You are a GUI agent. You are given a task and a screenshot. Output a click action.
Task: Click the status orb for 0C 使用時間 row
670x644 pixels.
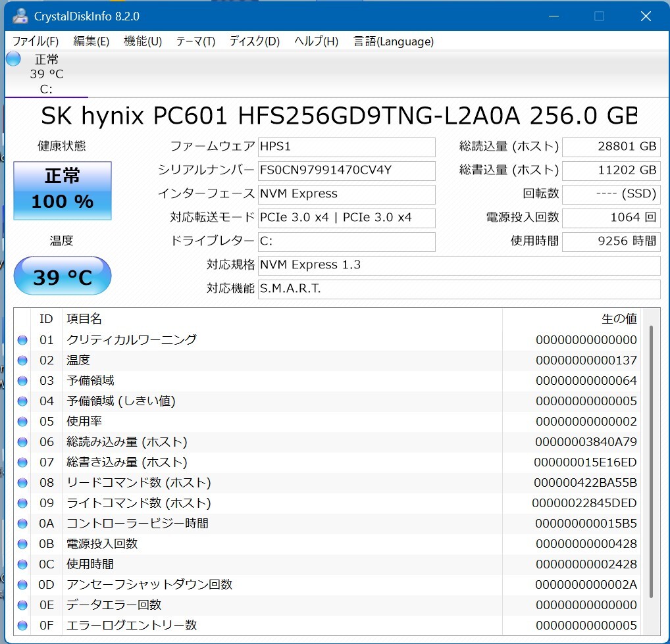pyautogui.click(x=22, y=564)
